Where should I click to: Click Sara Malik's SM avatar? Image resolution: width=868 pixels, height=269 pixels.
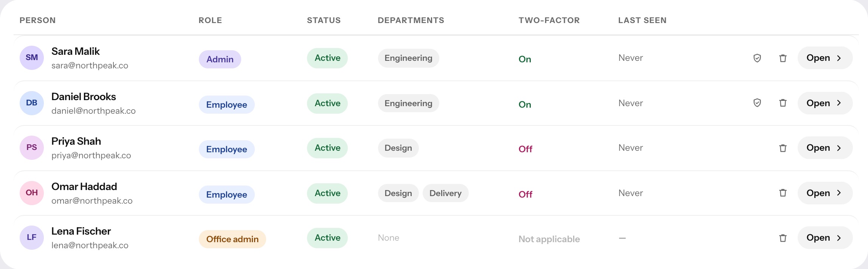32,58
